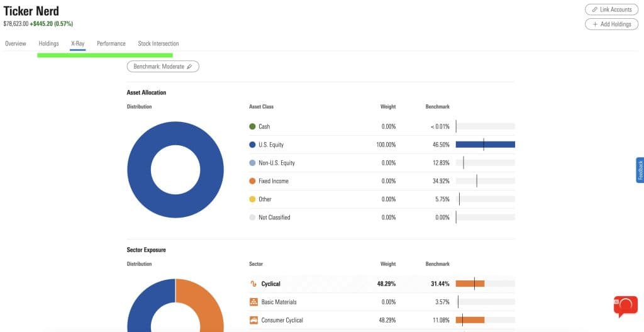Click the 5.75% benchmark value

tap(442, 199)
